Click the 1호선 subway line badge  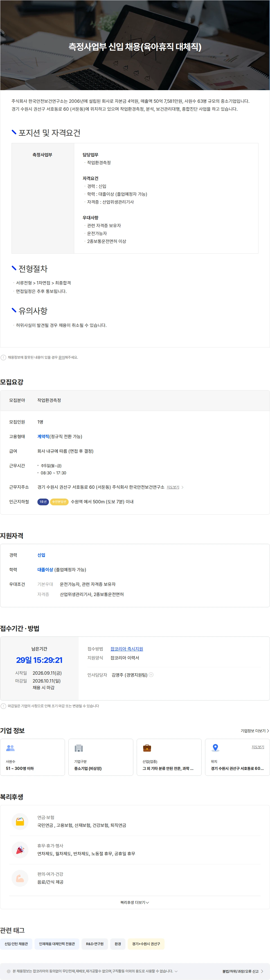tap(43, 501)
